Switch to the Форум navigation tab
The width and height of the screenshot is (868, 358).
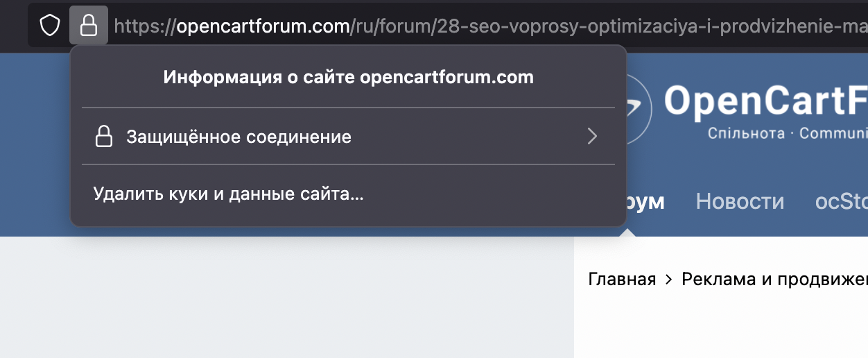tap(645, 202)
